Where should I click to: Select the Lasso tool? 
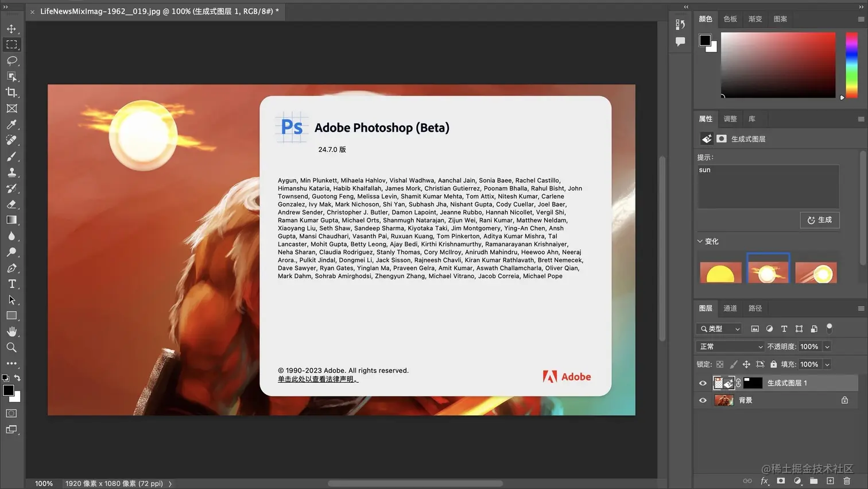pos(11,60)
